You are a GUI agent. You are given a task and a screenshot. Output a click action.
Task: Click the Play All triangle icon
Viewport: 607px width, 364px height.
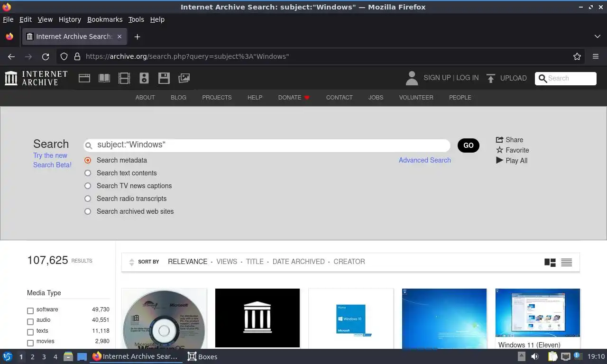(x=499, y=160)
